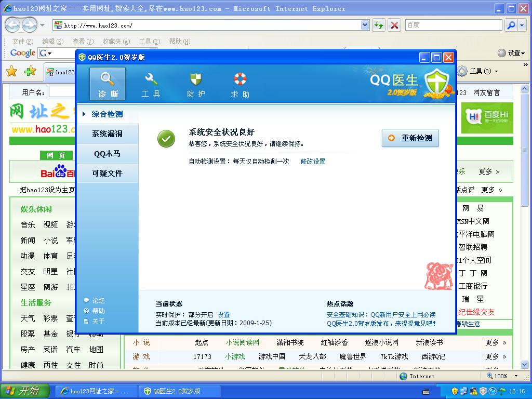Click the favorites star icon in IE
Viewport: 532px width, 399px height.
coord(11,71)
